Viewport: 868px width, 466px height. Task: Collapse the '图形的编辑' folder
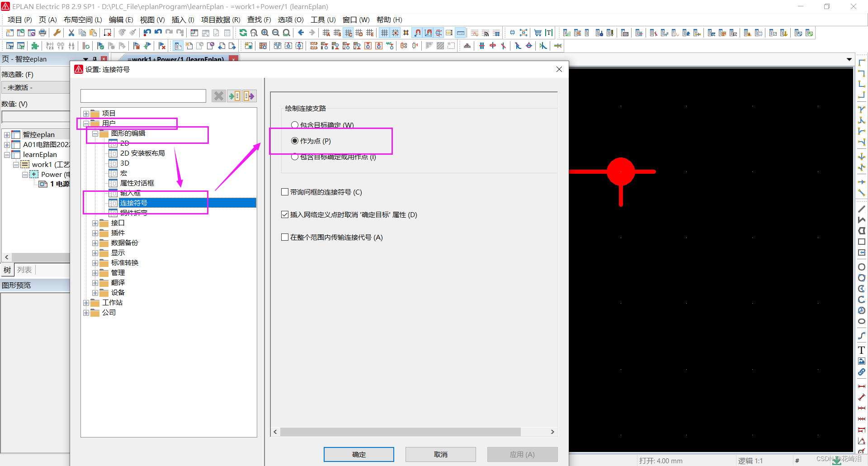95,133
